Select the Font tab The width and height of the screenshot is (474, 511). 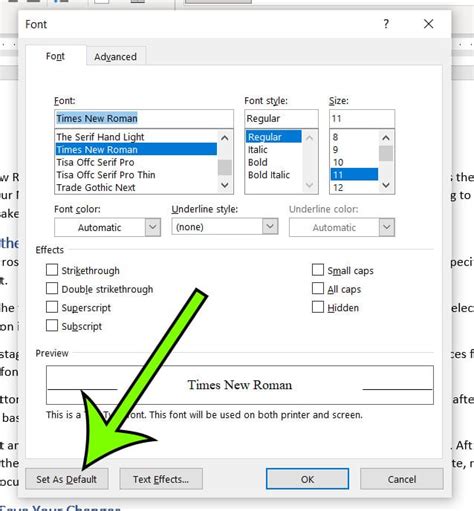coord(55,56)
